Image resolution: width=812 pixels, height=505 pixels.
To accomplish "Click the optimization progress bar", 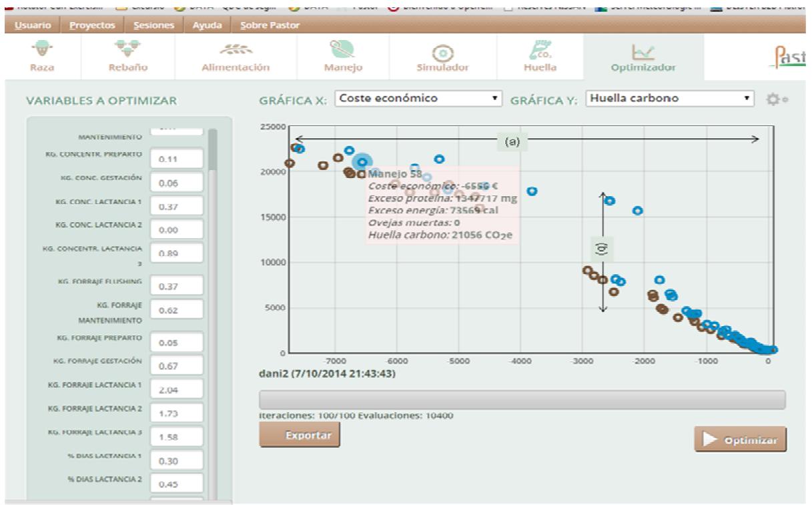I will tap(522, 400).
